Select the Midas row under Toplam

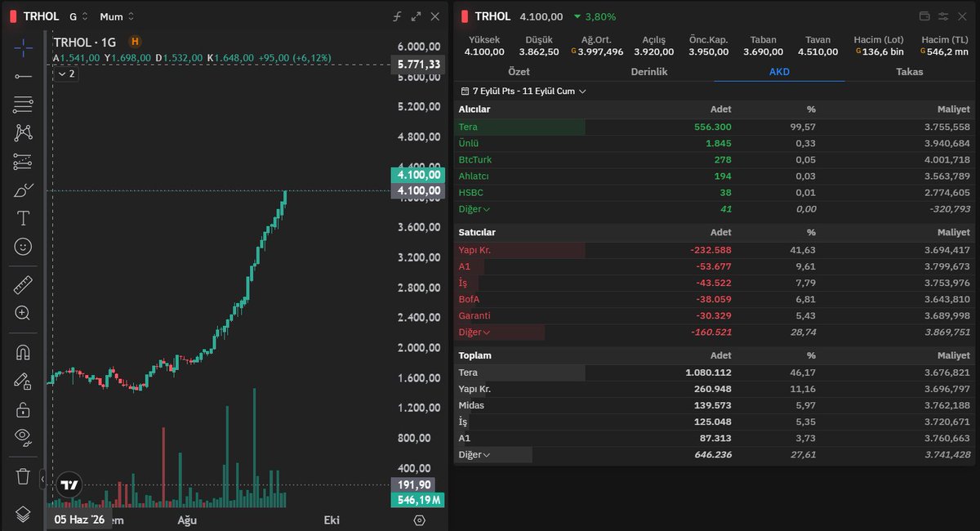coord(715,405)
